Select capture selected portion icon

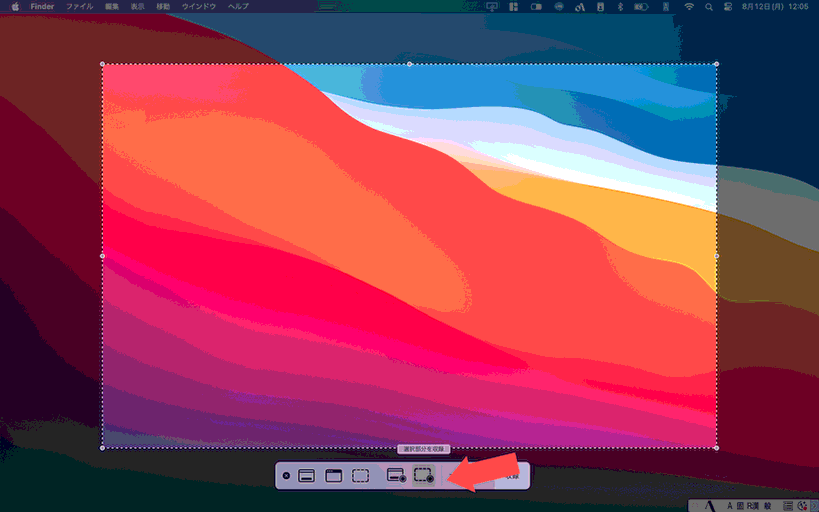coord(360,476)
